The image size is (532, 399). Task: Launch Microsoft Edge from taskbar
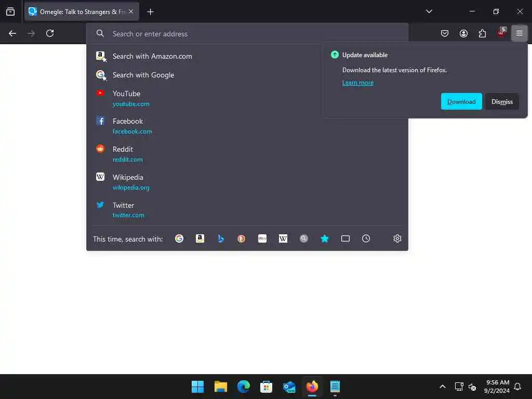(243, 387)
